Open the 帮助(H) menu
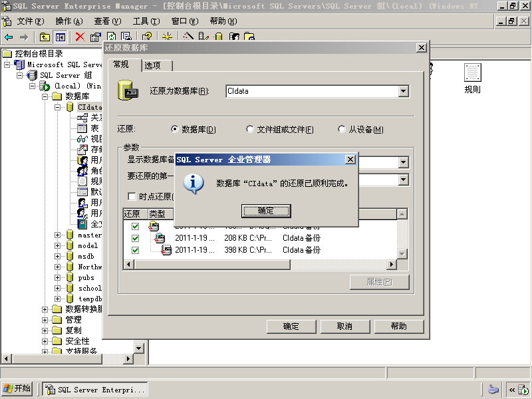Screen dimensions: 532x399 223,21
